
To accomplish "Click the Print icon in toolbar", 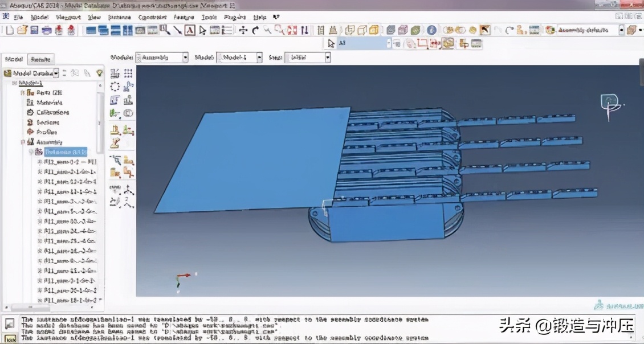I will coord(47,30).
